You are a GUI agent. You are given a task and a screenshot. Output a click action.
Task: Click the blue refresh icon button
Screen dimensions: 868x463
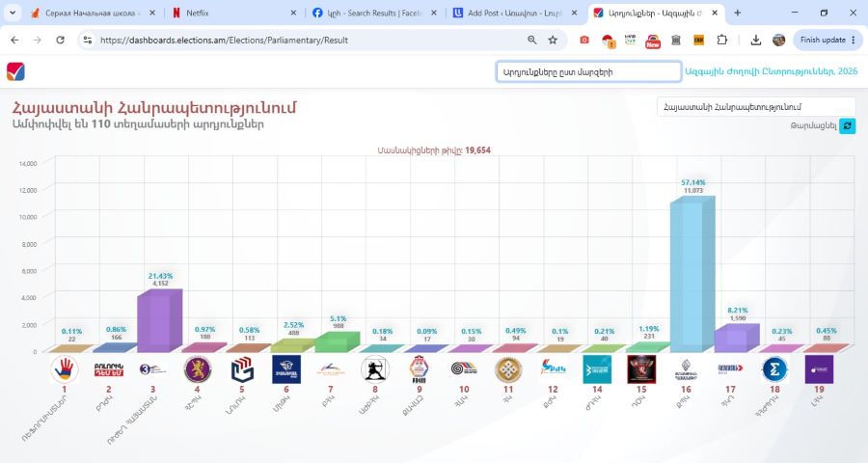click(847, 125)
